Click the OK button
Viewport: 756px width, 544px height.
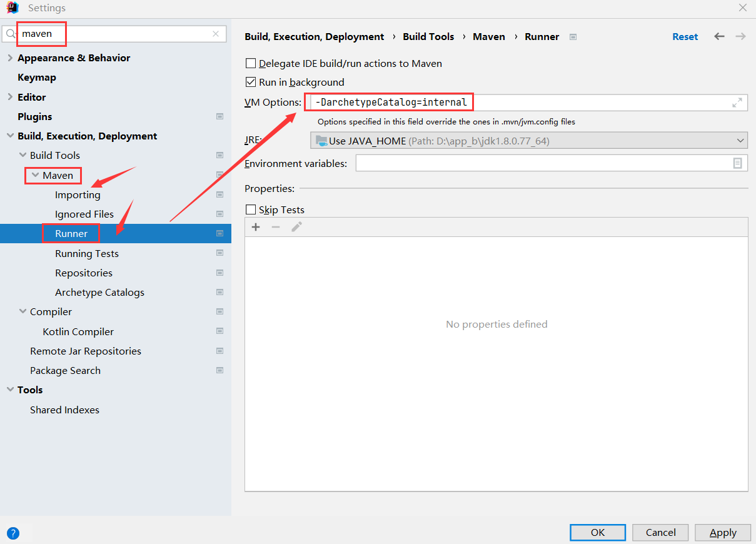(x=598, y=532)
